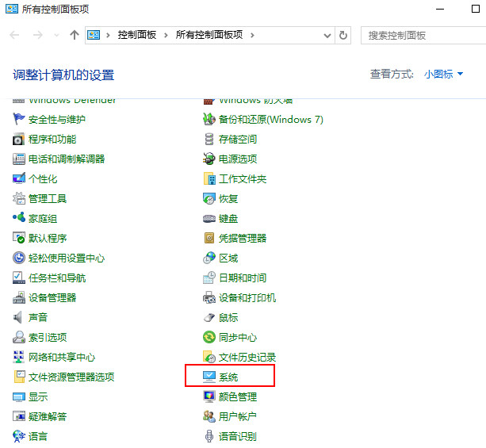Open the 设备和打印机 icon

[x=209, y=297]
